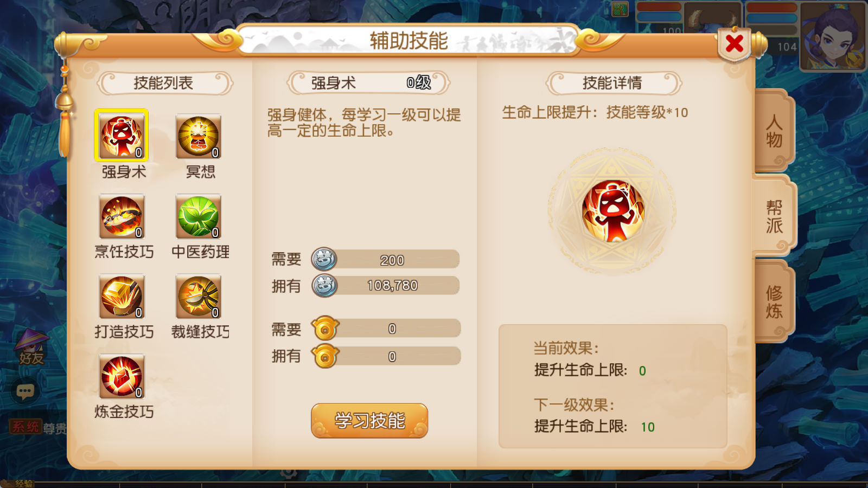Open the 好友 friends icon
The width and height of the screenshot is (868, 488).
[31, 347]
